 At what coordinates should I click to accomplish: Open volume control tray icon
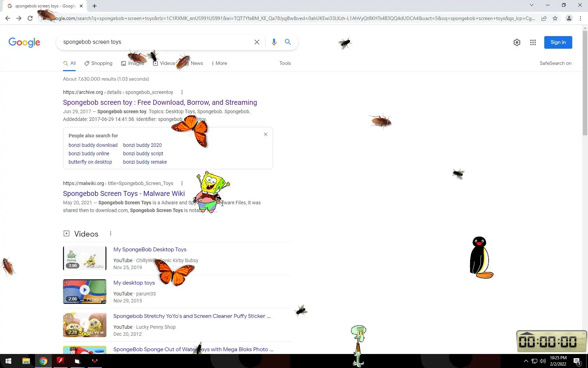pos(543,361)
